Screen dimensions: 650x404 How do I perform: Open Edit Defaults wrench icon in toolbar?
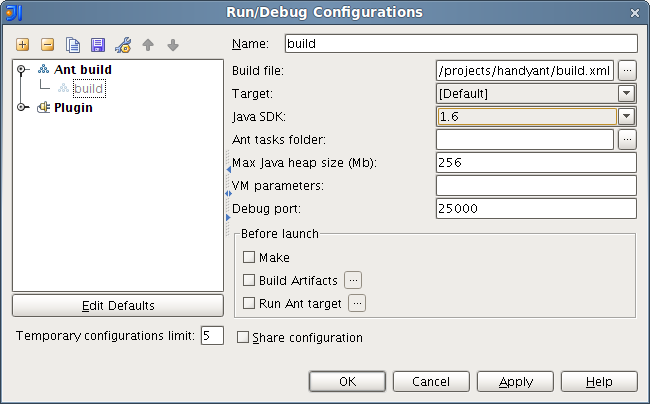click(x=123, y=45)
